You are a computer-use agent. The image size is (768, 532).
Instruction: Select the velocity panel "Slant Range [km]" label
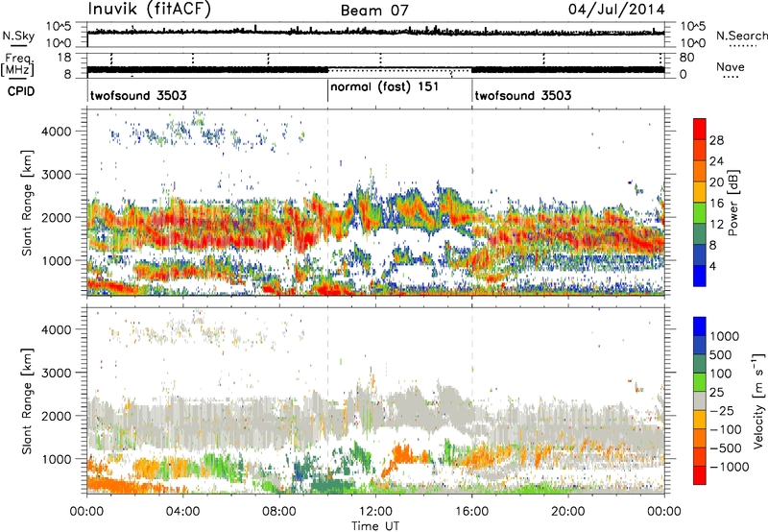coord(26,401)
